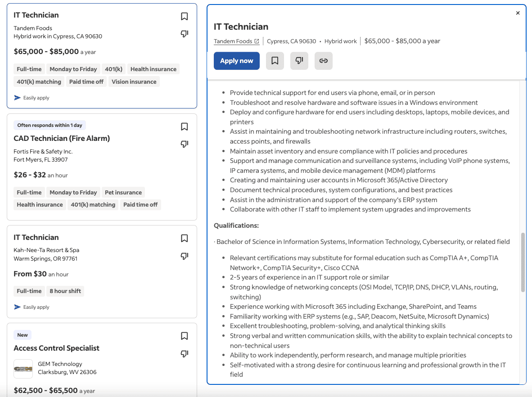Dislike the Access Control Specialist job
Image resolution: width=532 pixels, height=397 pixels.
pyautogui.click(x=184, y=354)
